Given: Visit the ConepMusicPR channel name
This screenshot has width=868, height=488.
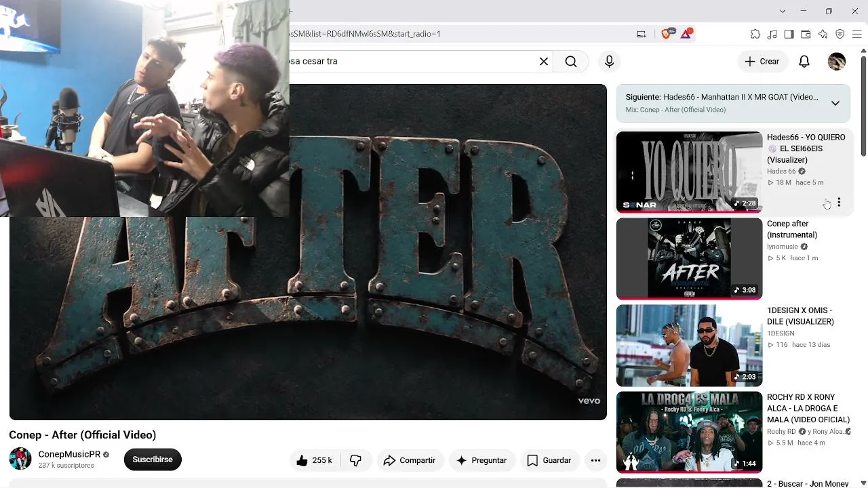Looking at the screenshot, I should 69,454.
